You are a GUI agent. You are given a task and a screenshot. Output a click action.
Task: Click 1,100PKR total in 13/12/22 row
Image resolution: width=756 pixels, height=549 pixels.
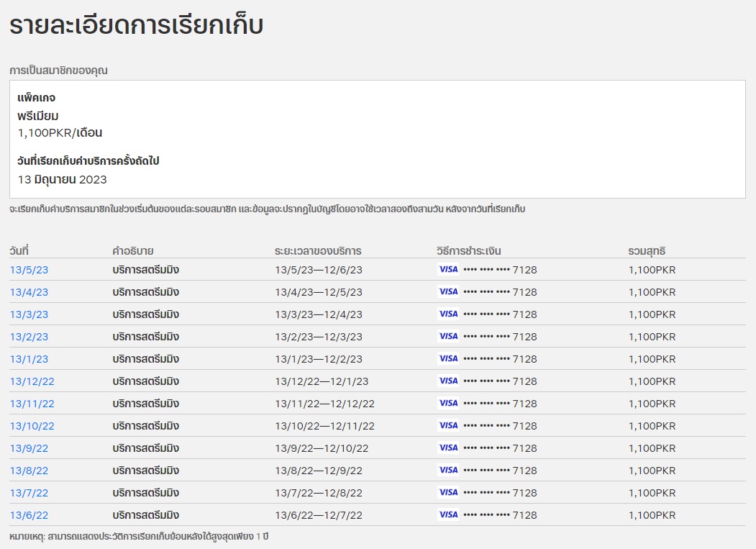pos(652,381)
